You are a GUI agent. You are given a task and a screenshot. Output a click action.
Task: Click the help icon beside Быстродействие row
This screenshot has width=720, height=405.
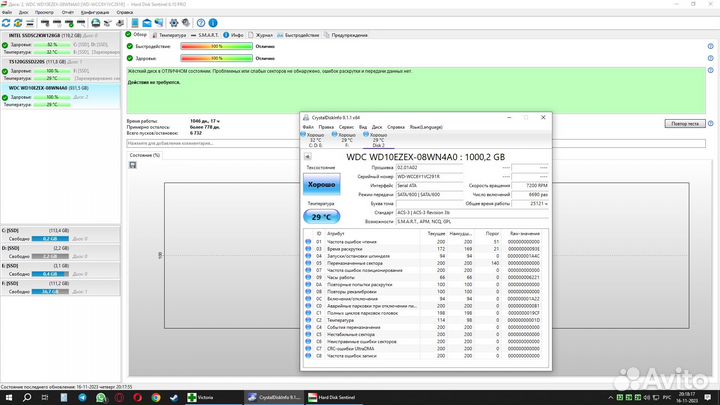(x=710, y=46)
